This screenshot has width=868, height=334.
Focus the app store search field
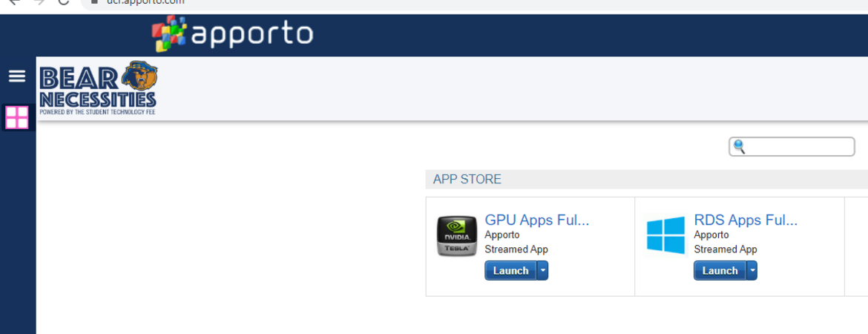coord(799,147)
